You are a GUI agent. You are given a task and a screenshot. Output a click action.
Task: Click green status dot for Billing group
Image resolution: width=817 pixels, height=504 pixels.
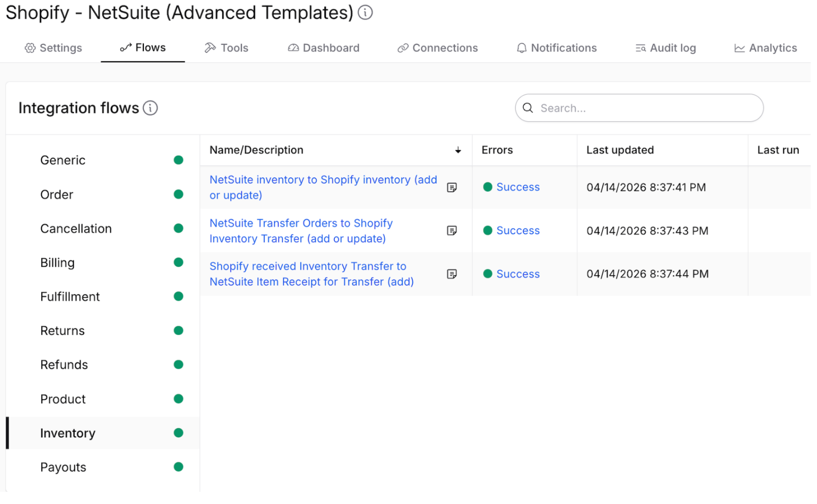(179, 262)
